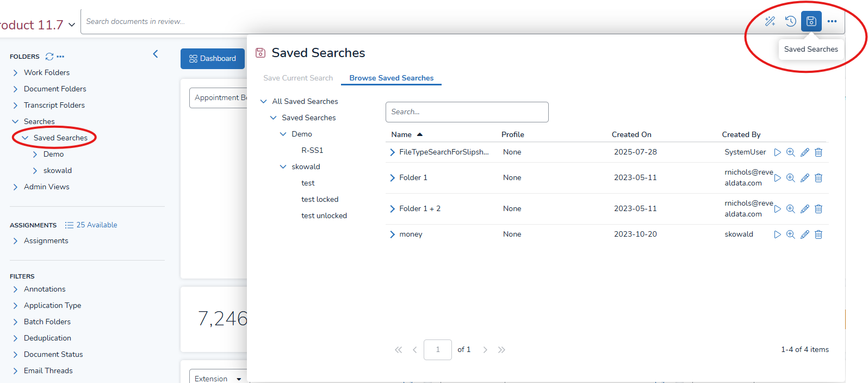Viewport: 868px width, 383px height.
Task: Expand the Work Folders tree node
Action: coord(15,73)
